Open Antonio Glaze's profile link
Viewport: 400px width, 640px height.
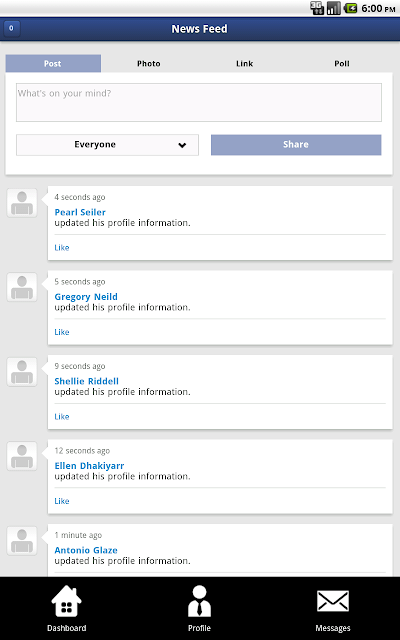click(x=86, y=550)
